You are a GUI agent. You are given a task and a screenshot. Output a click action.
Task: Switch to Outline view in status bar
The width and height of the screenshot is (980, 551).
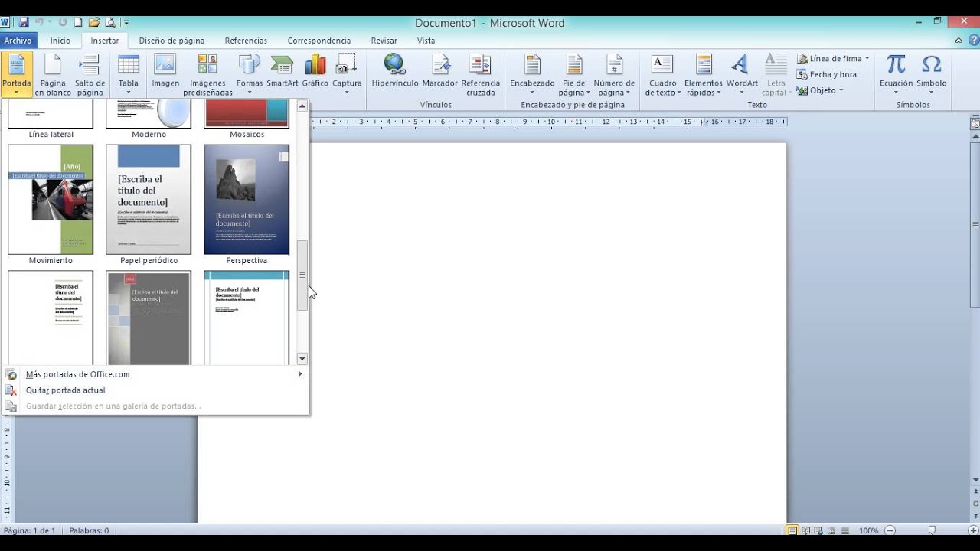(x=831, y=530)
